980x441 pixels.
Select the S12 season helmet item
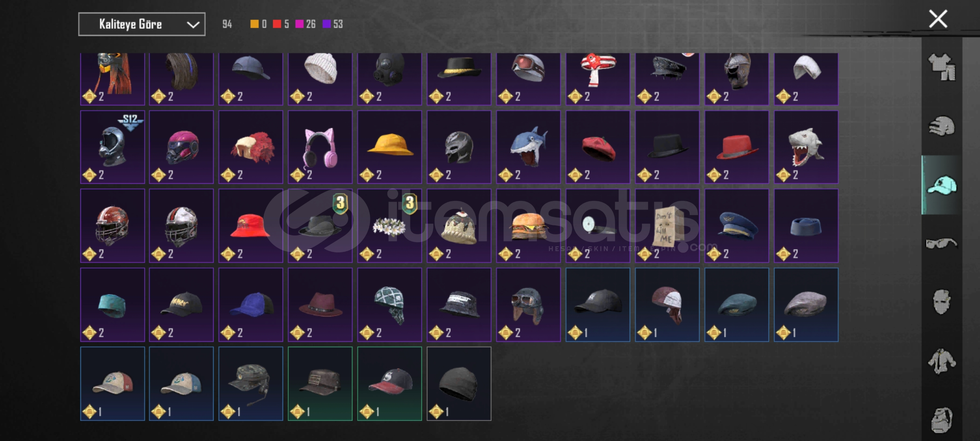[x=113, y=147]
